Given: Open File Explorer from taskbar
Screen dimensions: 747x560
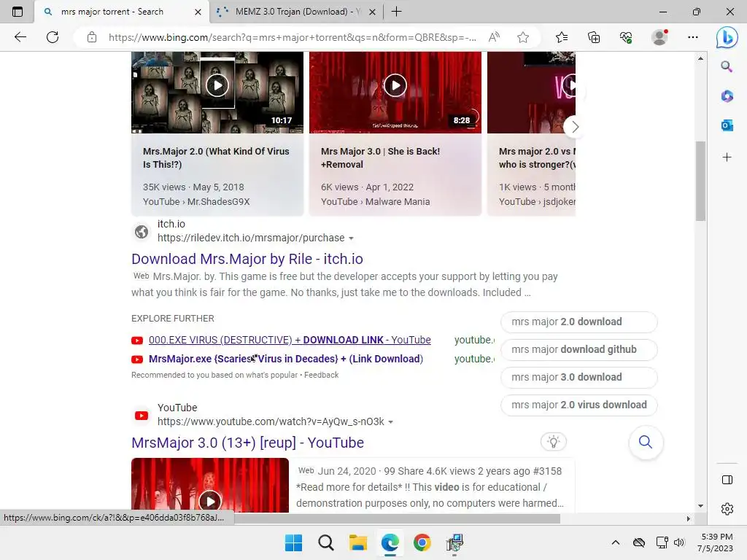Looking at the screenshot, I should point(357,542).
